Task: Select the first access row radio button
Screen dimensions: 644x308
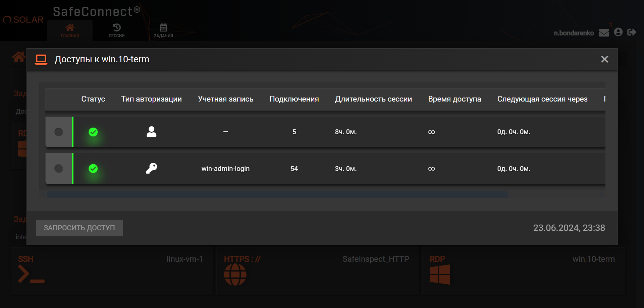Action: pyautogui.click(x=59, y=132)
